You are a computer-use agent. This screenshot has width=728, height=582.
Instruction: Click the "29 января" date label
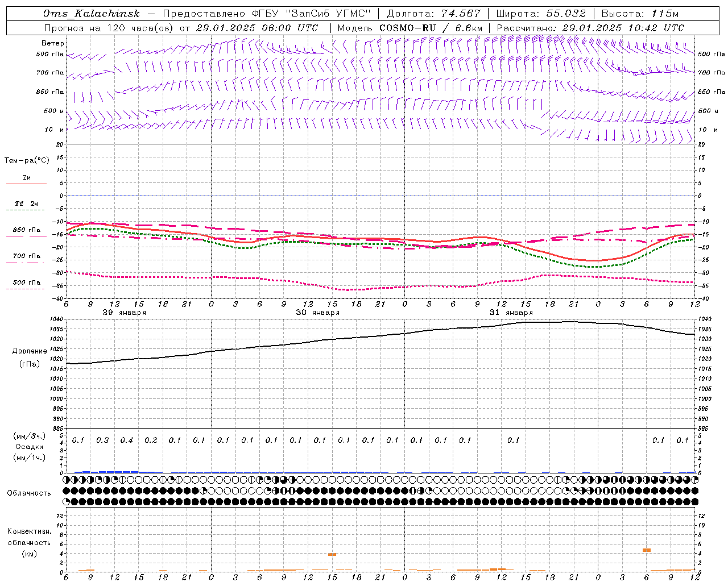click(125, 313)
